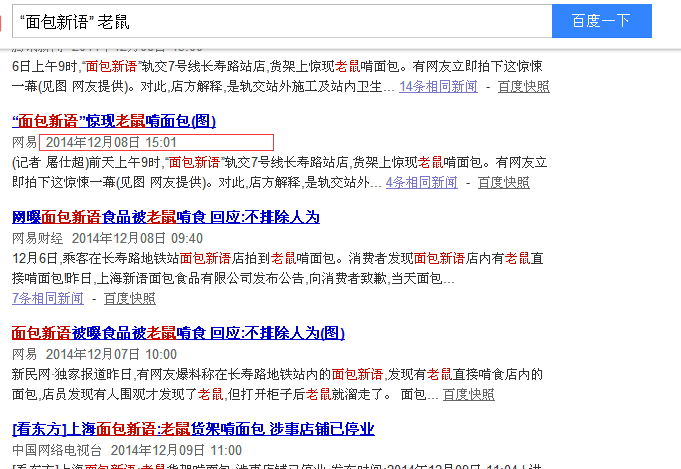Open headline "面包新语"惊现老鼠啃面包(图)
The image size is (681, 469).
click(x=113, y=121)
